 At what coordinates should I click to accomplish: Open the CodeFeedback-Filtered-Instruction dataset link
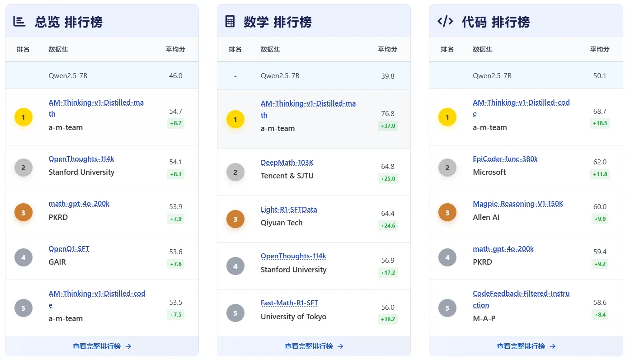[521, 294]
